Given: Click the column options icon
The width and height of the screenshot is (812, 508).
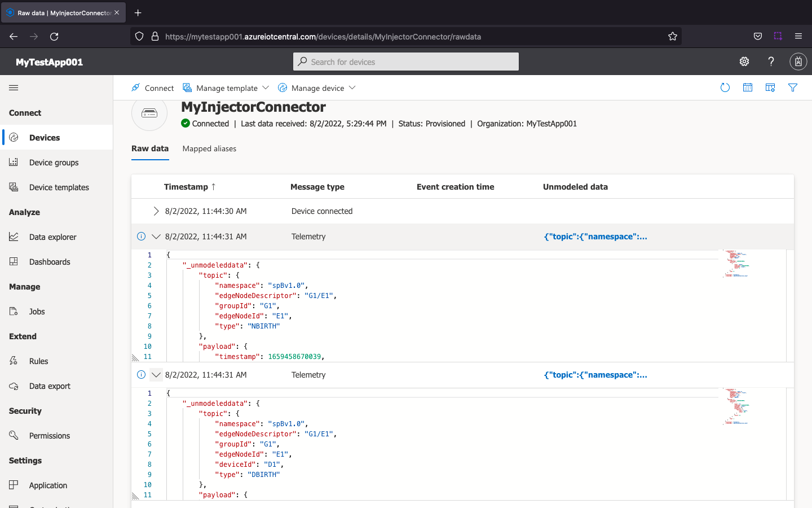Looking at the screenshot, I should click(x=770, y=87).
